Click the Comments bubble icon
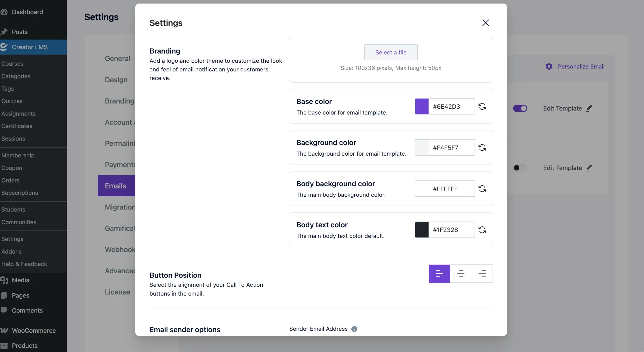 click(4, 310)
